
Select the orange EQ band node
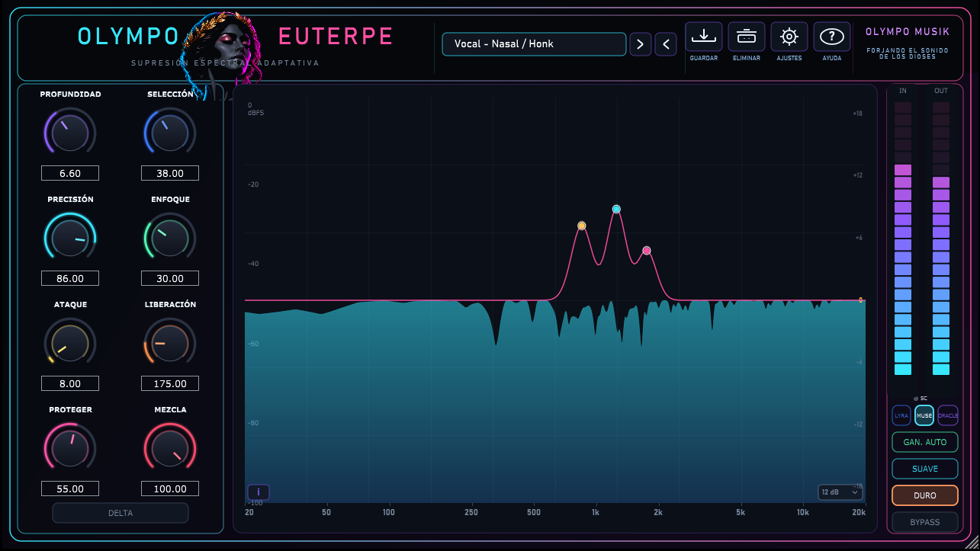582,226
